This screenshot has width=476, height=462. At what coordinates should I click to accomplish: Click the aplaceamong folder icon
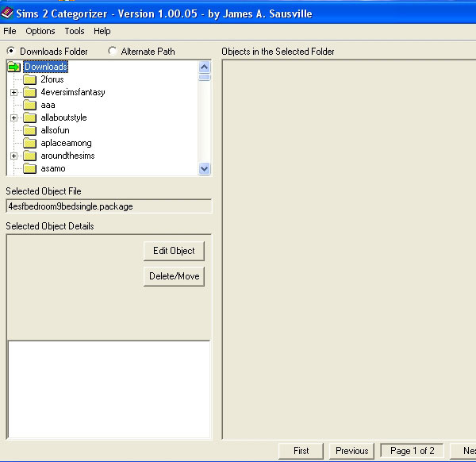point(30,143)
